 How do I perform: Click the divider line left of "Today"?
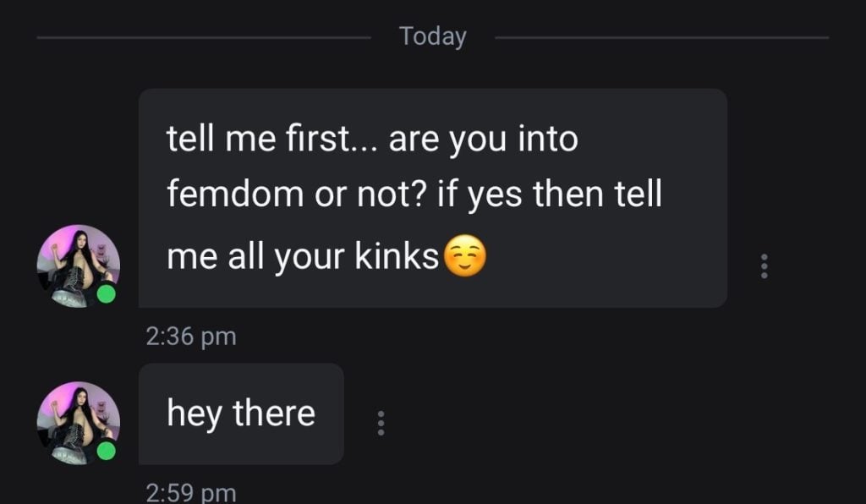[x=203, y=37]
